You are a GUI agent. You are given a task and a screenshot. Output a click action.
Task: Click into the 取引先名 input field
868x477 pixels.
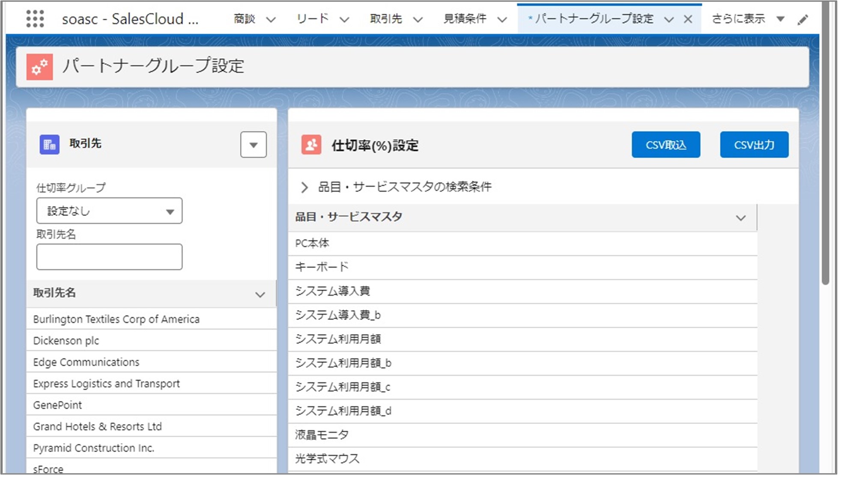pyautogui.click(x=109, y=257)
